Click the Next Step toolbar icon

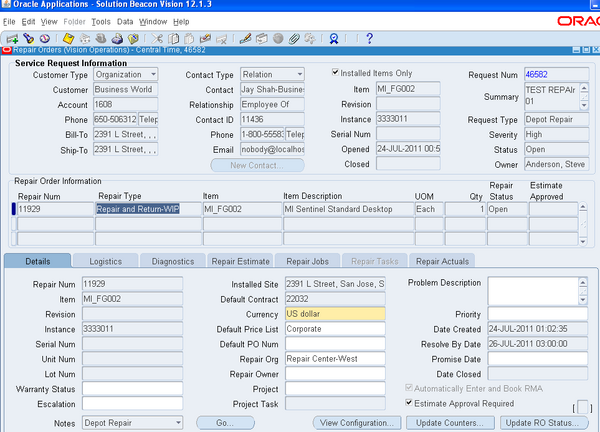click(x=85, y=39)
